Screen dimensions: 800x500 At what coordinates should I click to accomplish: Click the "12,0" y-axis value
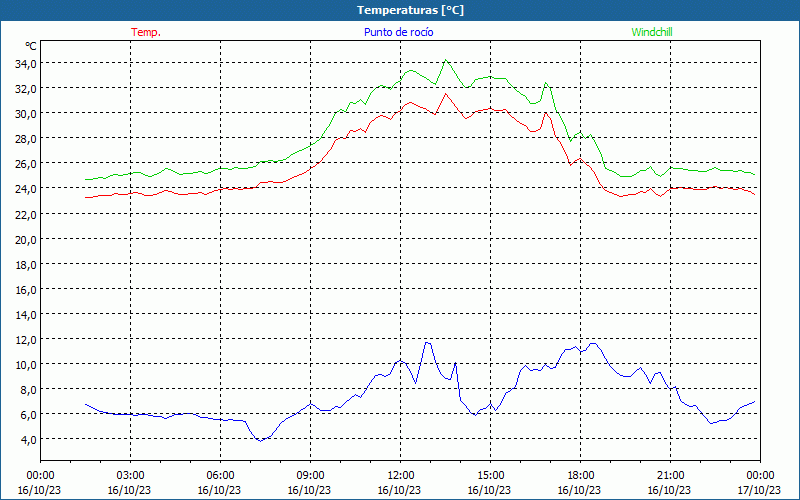(26, 340)
